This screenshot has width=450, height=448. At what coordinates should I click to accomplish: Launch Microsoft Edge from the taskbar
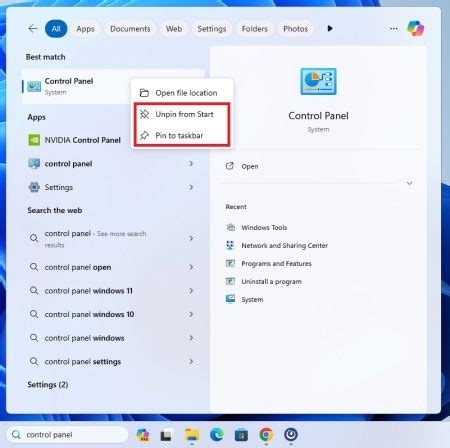(217, 435)
